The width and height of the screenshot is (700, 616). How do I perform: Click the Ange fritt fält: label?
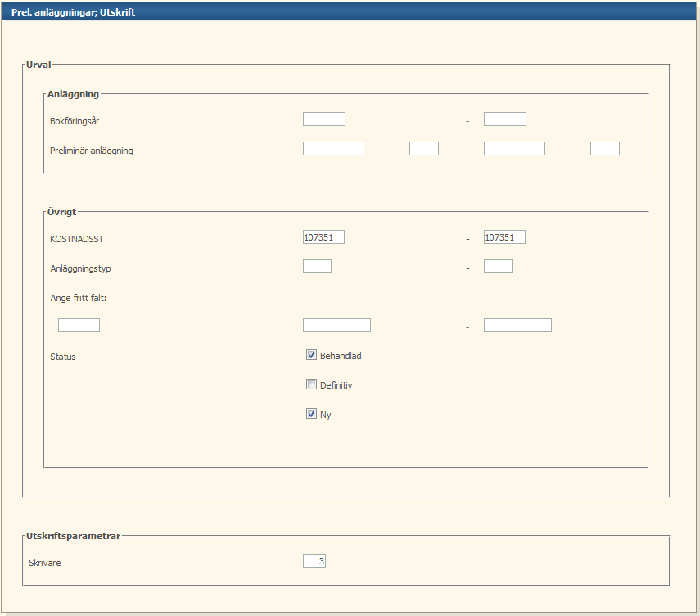[x=78, y=298]
